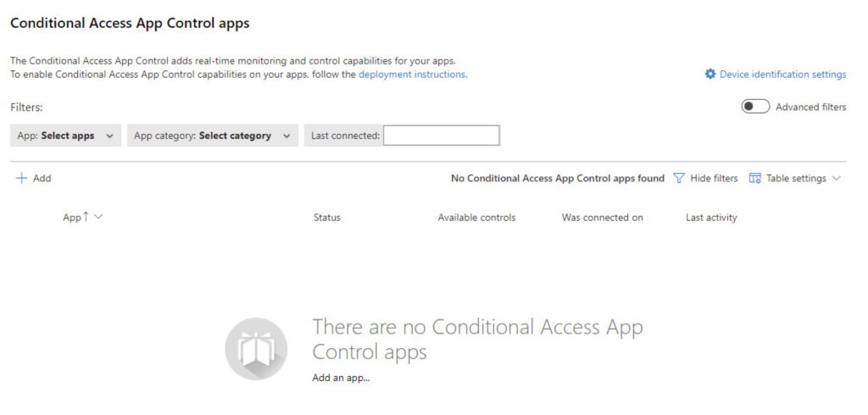Click the empty-state gift box icon
The width and height of the screenshot is (868, 415).
point(256,349)
